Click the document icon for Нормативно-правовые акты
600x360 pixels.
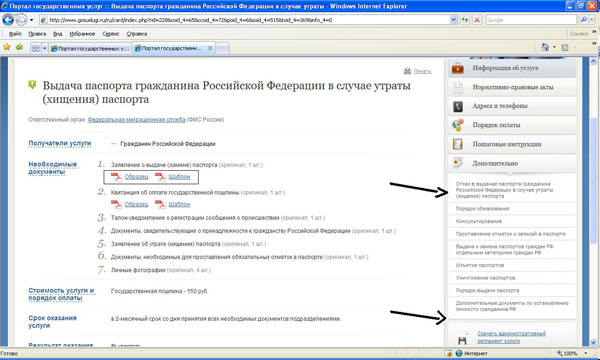coord(458,87)
